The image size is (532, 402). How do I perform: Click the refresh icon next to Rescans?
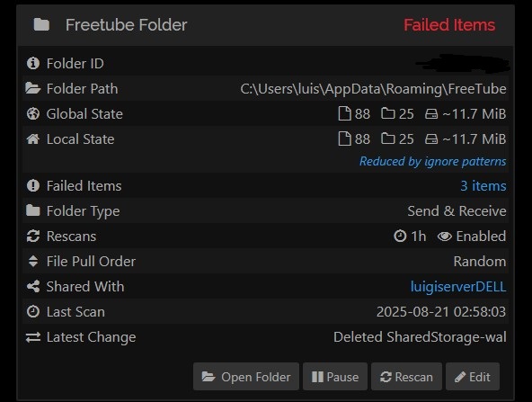click(33, 236)
